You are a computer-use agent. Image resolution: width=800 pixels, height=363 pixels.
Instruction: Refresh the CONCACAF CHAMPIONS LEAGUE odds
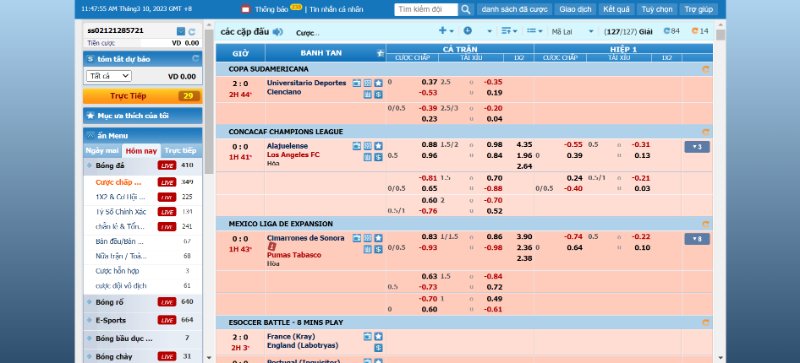(706, 132)
